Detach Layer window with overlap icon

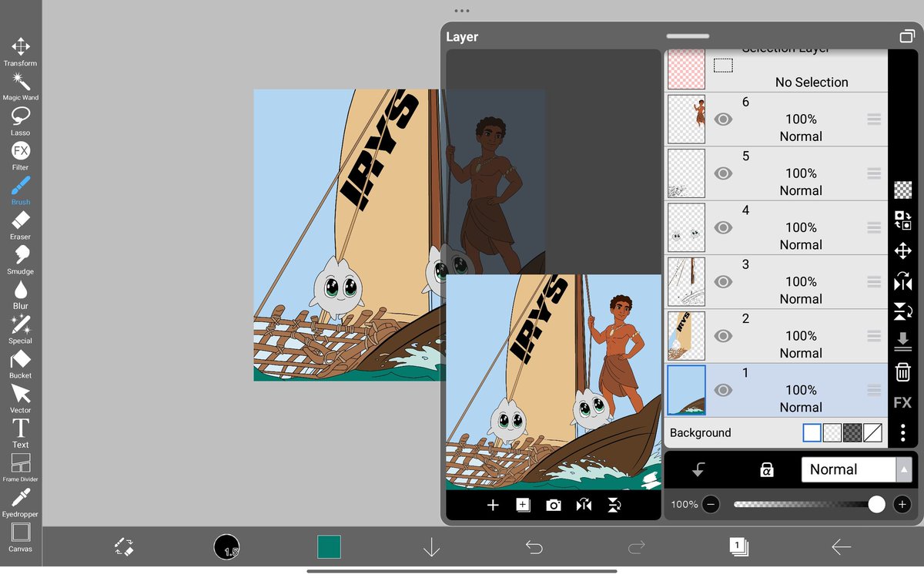(906, 36)
